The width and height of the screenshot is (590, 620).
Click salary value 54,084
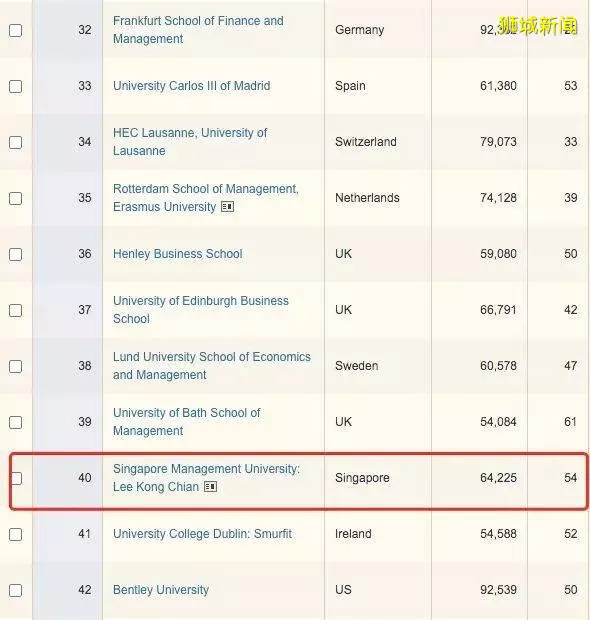pos(498,422)
